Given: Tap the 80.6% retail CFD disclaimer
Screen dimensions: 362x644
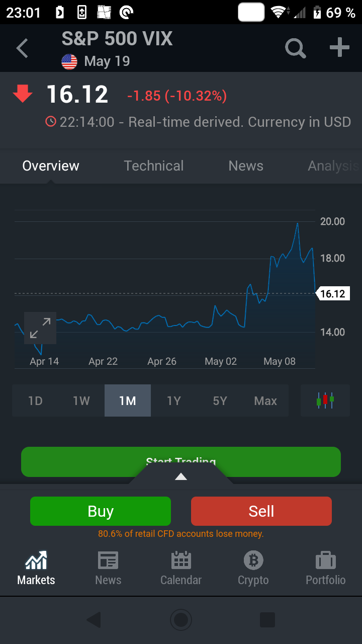Looking at the screenshot, I should tap(181, 534).
